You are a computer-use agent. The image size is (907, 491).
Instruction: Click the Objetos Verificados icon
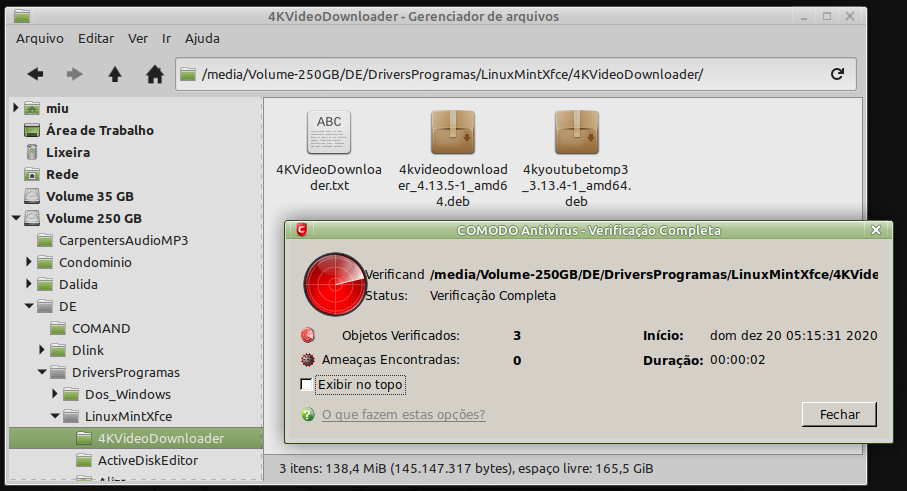pos(308,335)
